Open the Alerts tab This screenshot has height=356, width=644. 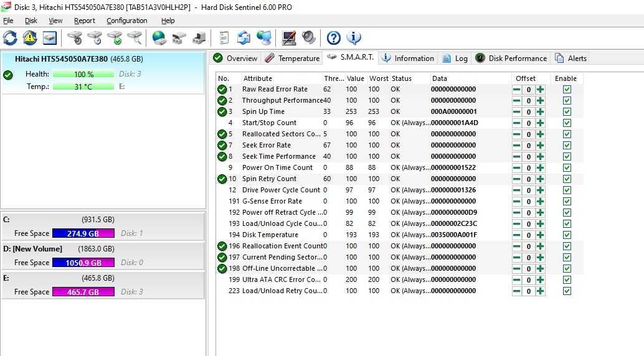pyautogui.click(x=571, y=59)
